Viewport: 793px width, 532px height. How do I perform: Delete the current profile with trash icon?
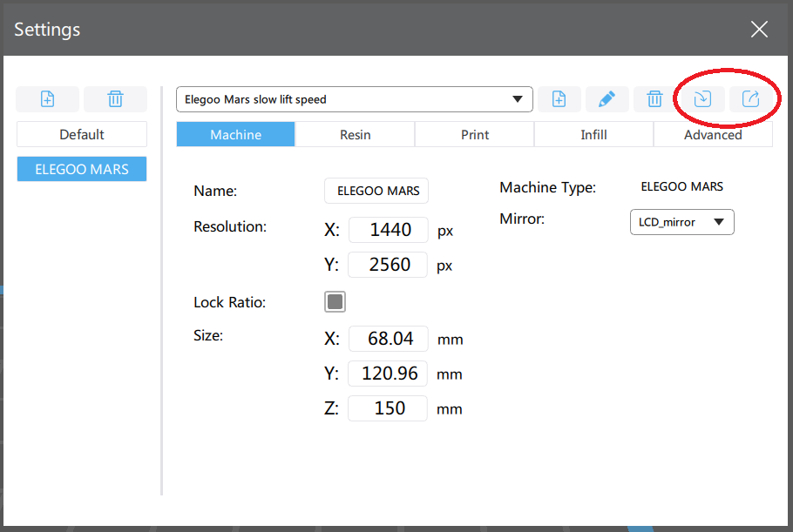click(x=654, y=99)
